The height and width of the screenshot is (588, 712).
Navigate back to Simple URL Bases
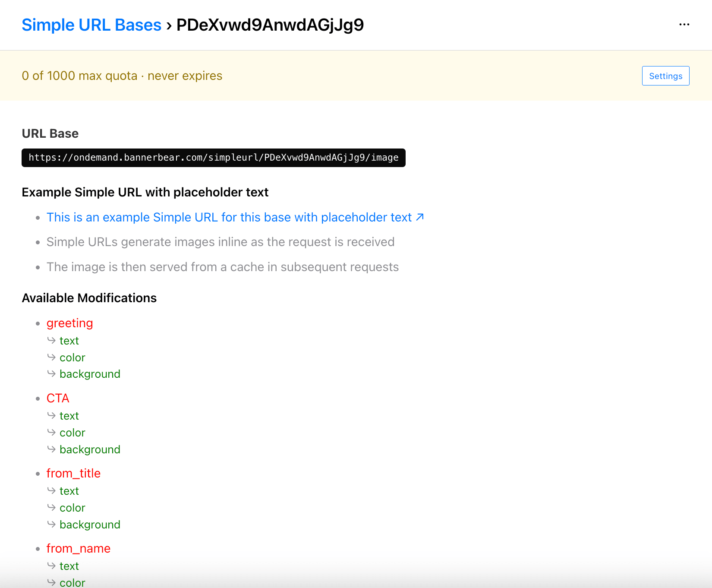pos(91,25)
